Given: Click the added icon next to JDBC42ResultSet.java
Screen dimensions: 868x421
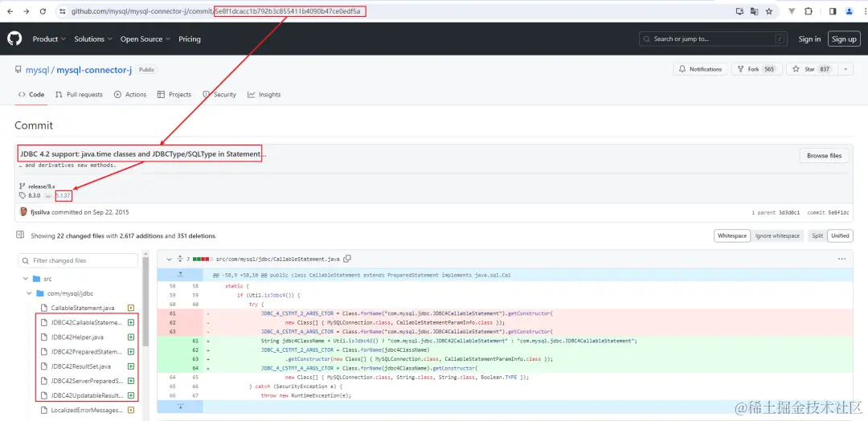Looking at the screenshot, I should pyautogui.click(x=131, y=366).
